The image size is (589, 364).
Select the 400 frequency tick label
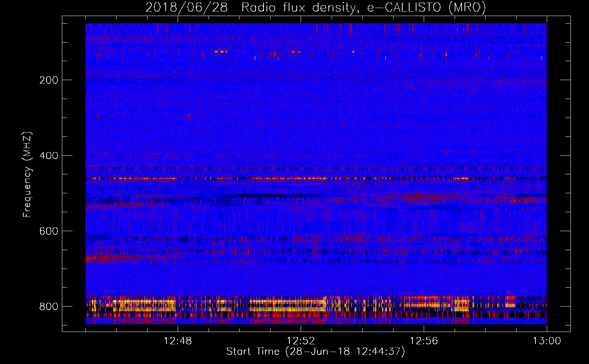click(48, 156)
